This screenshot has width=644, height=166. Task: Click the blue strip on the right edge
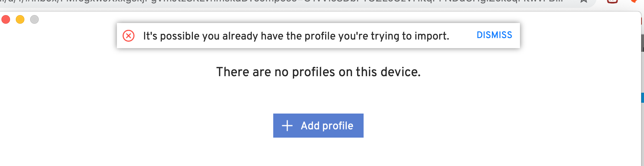[643, 97]
